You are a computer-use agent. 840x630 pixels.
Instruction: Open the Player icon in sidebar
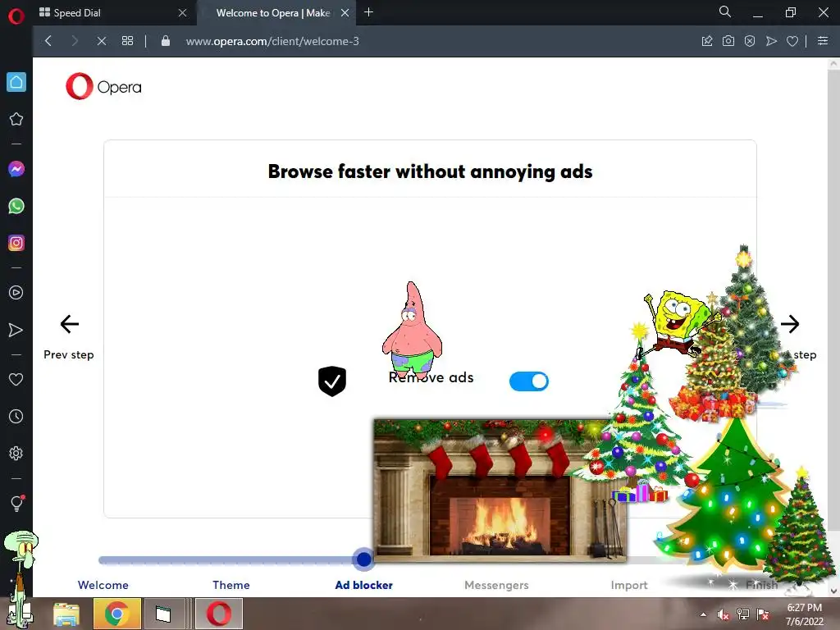(x=16, y=293)
